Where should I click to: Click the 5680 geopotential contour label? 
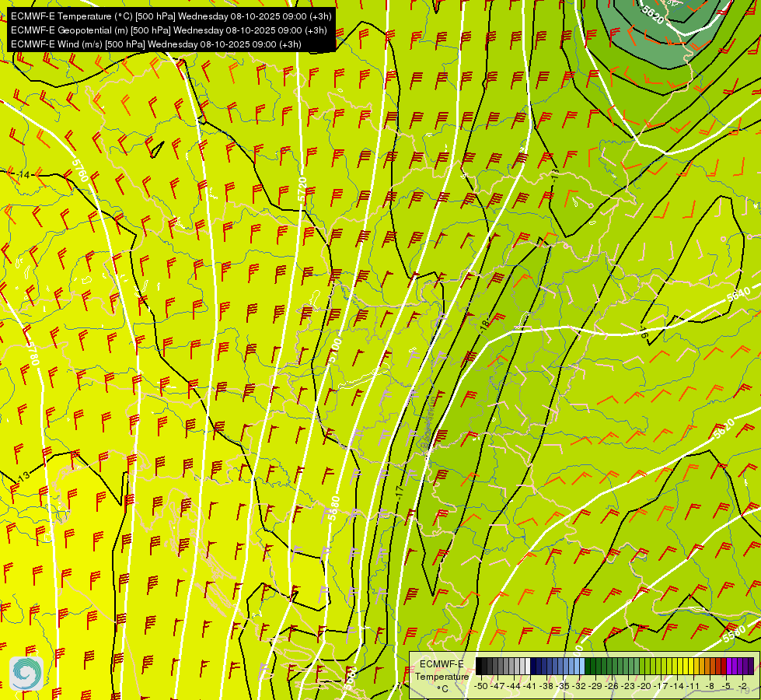point(334,508)
